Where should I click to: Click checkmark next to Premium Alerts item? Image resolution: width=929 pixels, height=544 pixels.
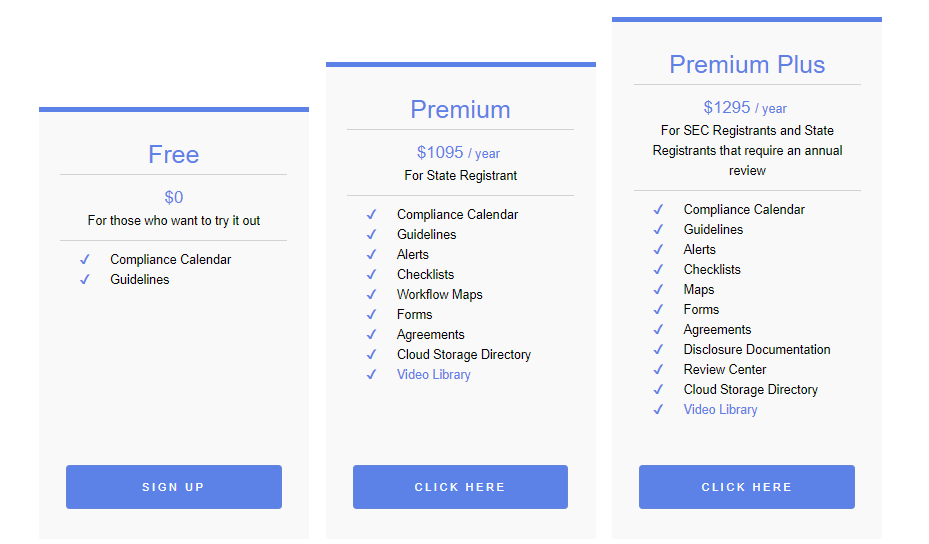coord(371,255)
